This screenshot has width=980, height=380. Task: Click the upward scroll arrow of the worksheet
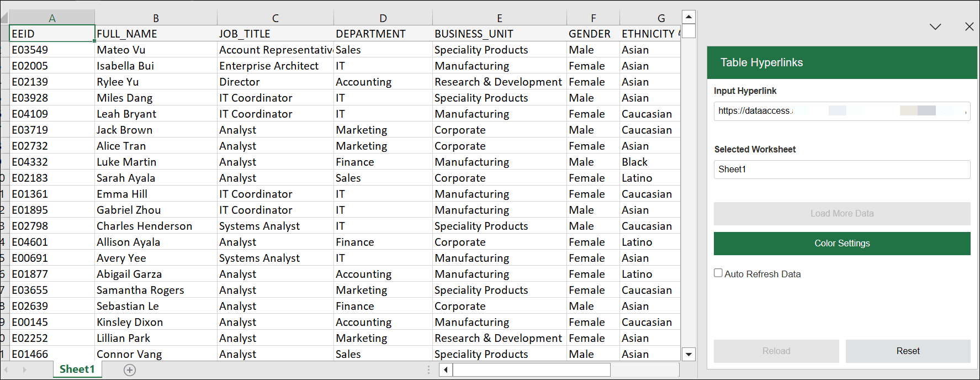tap(688, 16)
